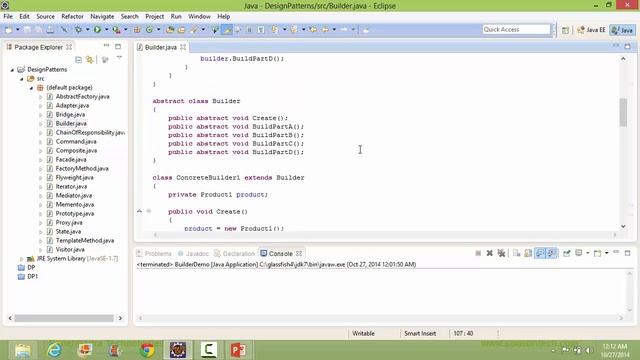The width and height of the screenshot is (640, 360).
Task: Switch to the Problems tab
Action: point(154,253)
